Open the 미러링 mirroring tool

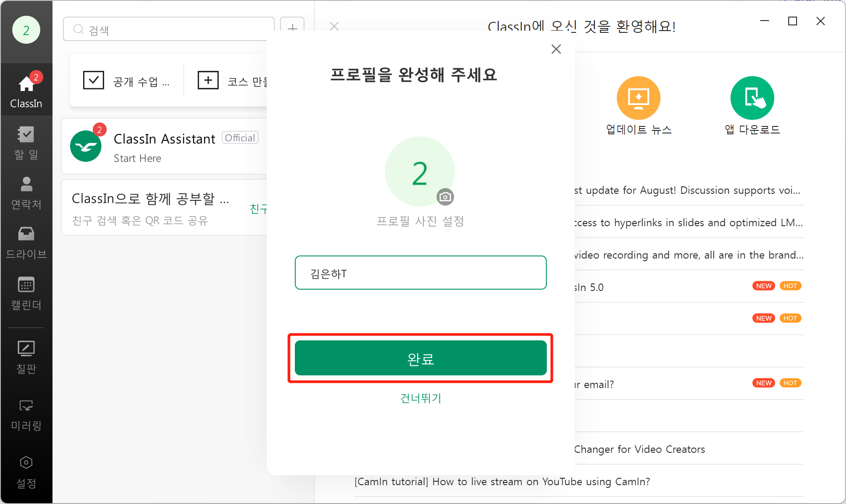[26, 415]
